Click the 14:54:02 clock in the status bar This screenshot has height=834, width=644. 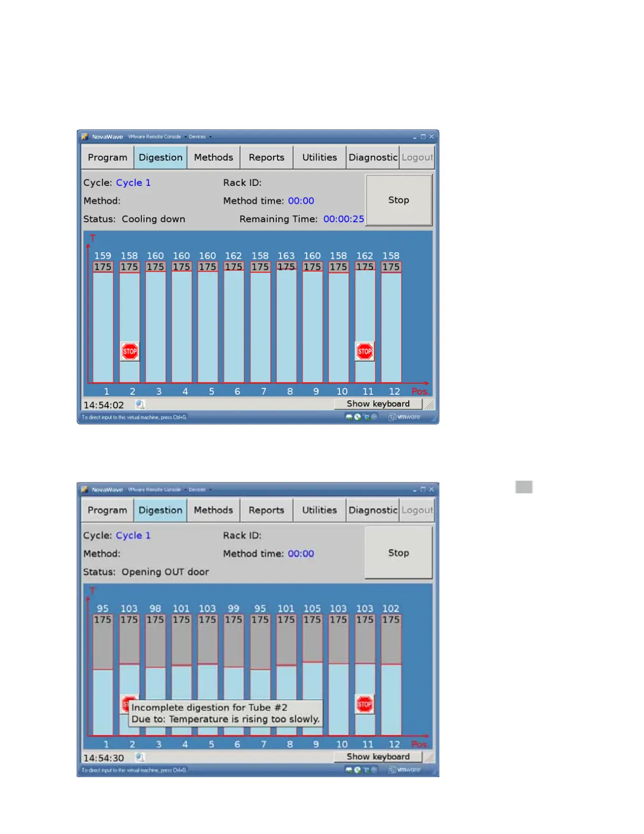(104, 405)
